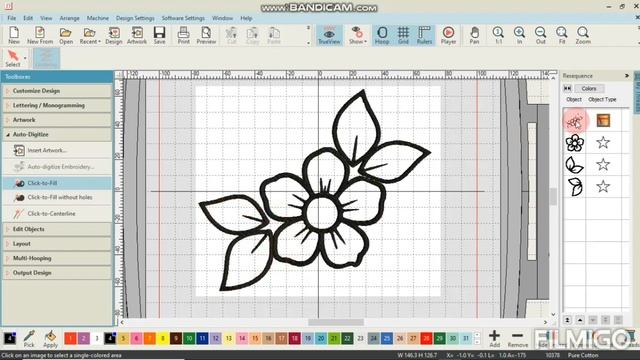Screen dimensions: 640x360
Task: Expand the Artwork toolbox
Action: [x=57, y=120]
